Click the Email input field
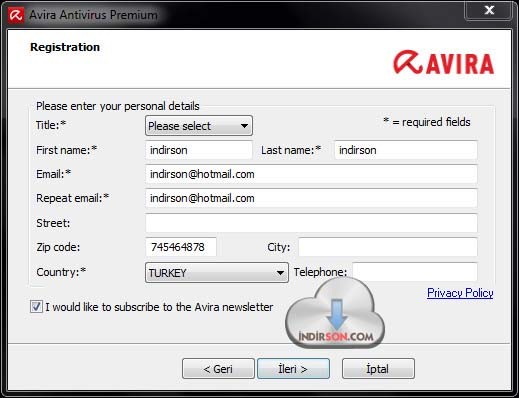Viewport: 519px width, 398px height. [311, 174]
